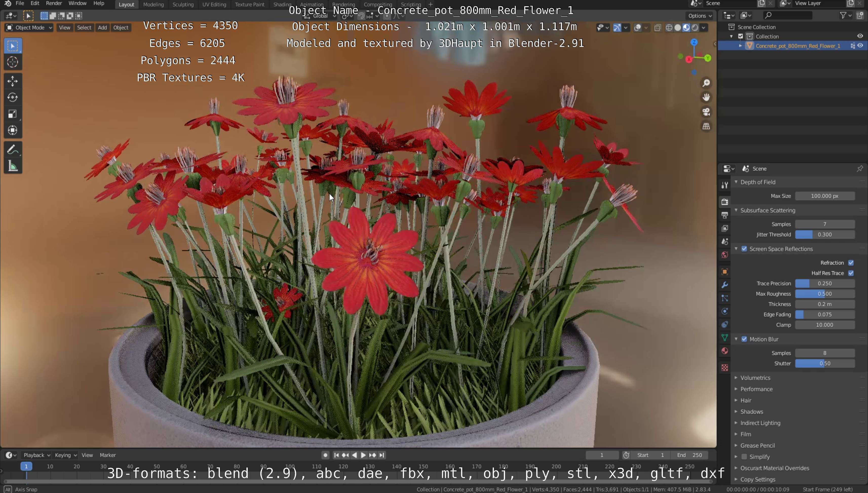Collapse the Subsurface Scattering panel
The width and height of the screenshot is (868, 493).
[x=736, y=210]
